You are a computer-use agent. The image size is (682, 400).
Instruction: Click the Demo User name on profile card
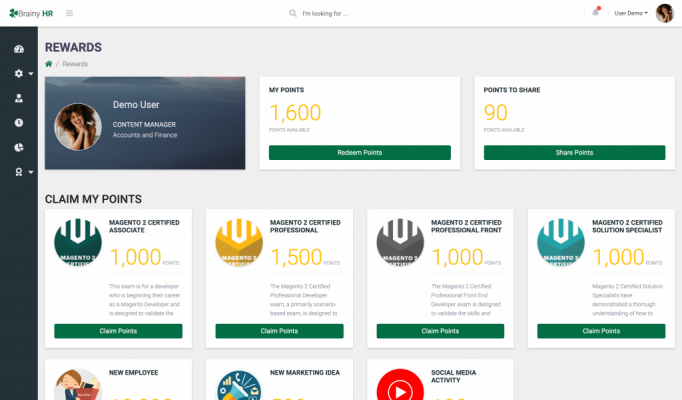[136, 105]
